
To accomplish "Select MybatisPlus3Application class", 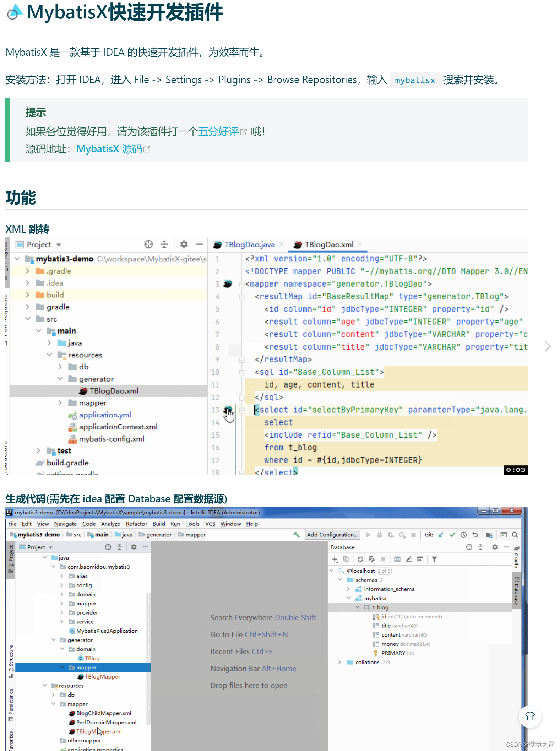I will point(104,631).
